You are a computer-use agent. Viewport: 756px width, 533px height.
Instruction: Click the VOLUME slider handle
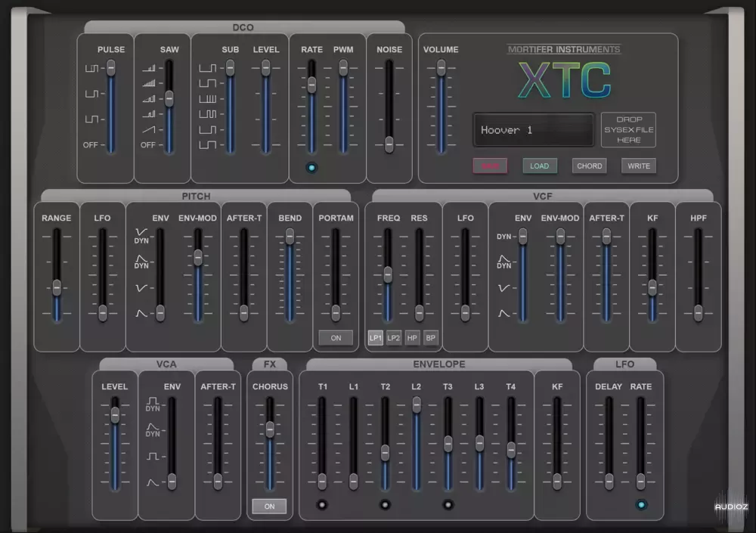442,67
